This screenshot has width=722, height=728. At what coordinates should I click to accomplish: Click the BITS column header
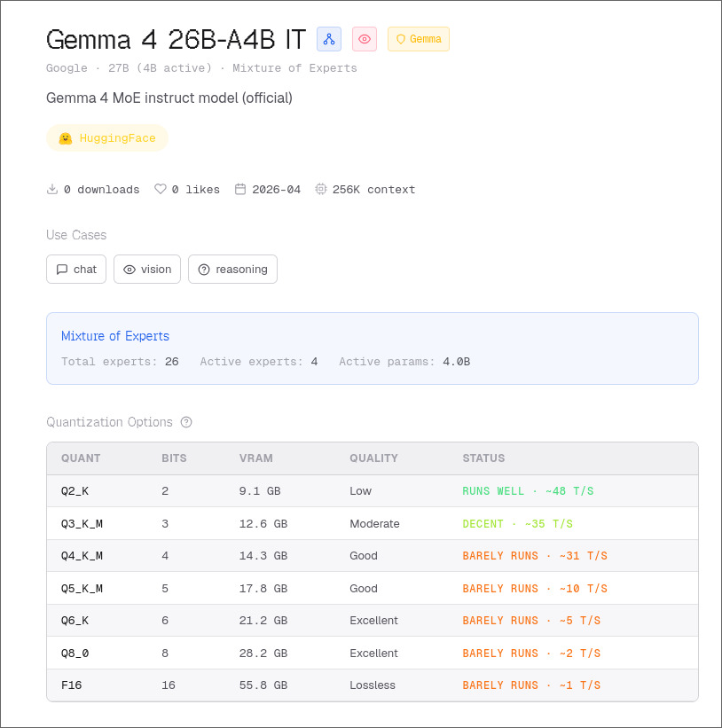coord(174,458)
